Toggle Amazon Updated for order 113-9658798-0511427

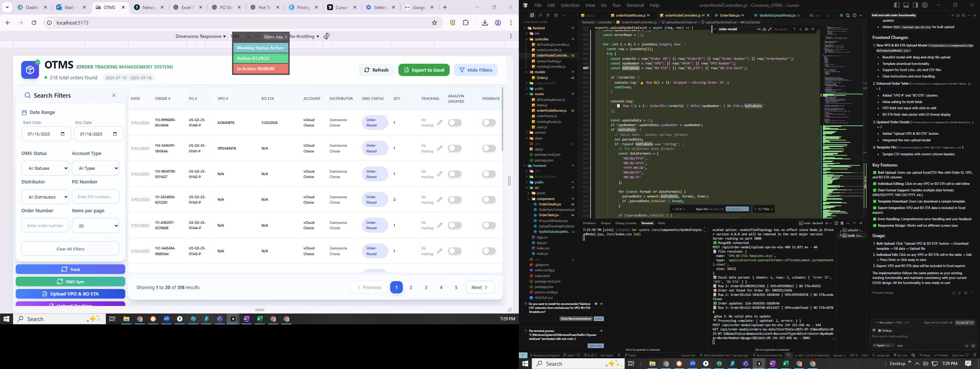point(455,174)
